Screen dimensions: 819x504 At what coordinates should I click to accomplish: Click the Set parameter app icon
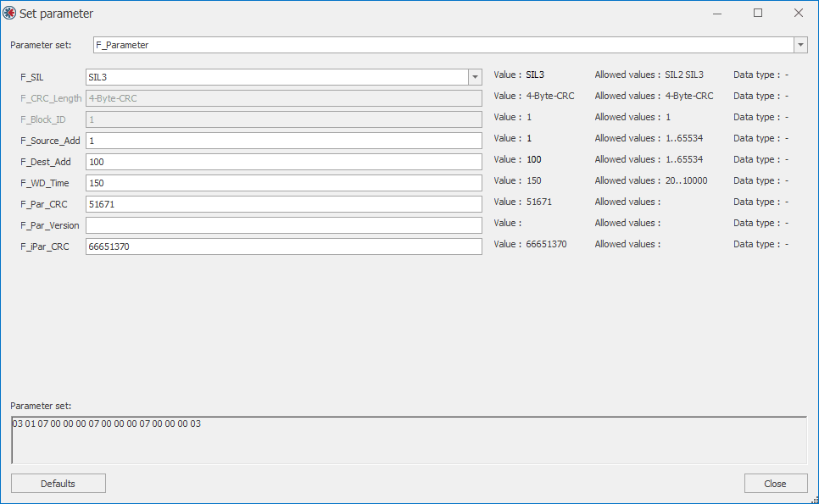click(8, 13)
